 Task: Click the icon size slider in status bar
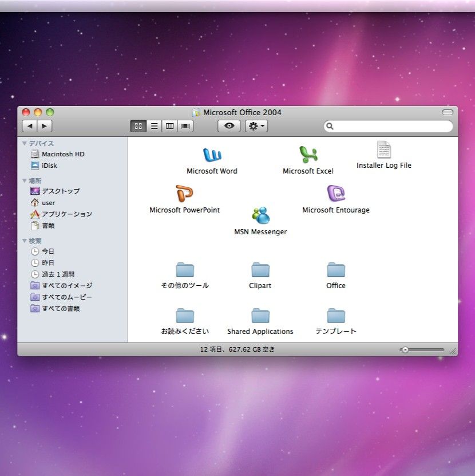[422, 350]
